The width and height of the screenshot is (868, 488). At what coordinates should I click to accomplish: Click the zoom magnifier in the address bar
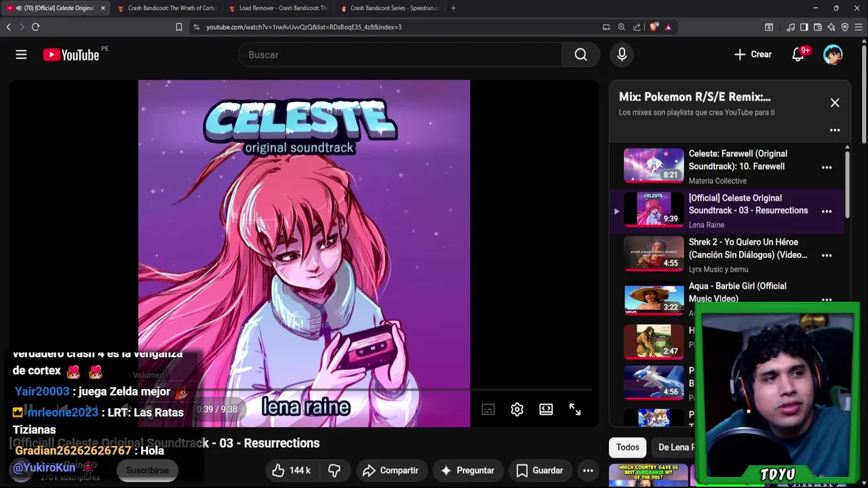point(621,27)
